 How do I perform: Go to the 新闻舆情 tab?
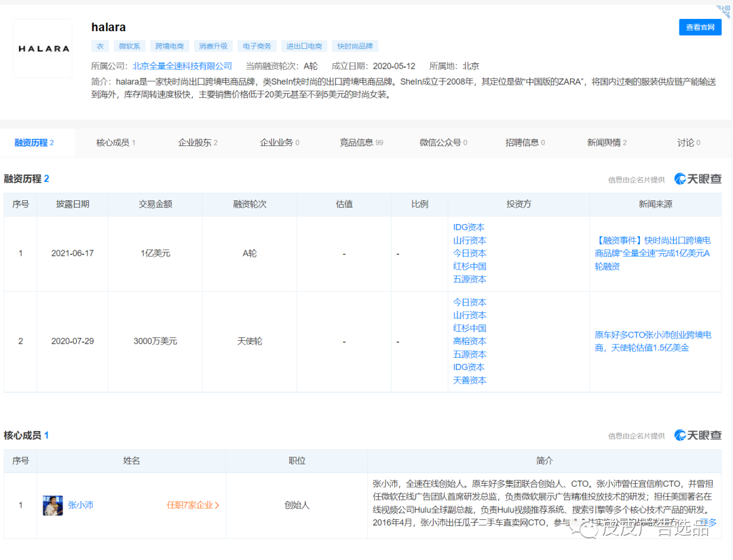(x=607, y=143)
